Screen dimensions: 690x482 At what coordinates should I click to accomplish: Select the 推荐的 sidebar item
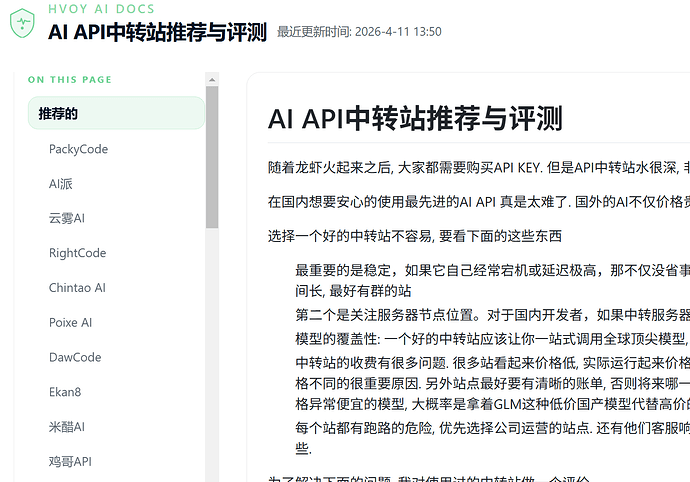[x=116, y=113]
